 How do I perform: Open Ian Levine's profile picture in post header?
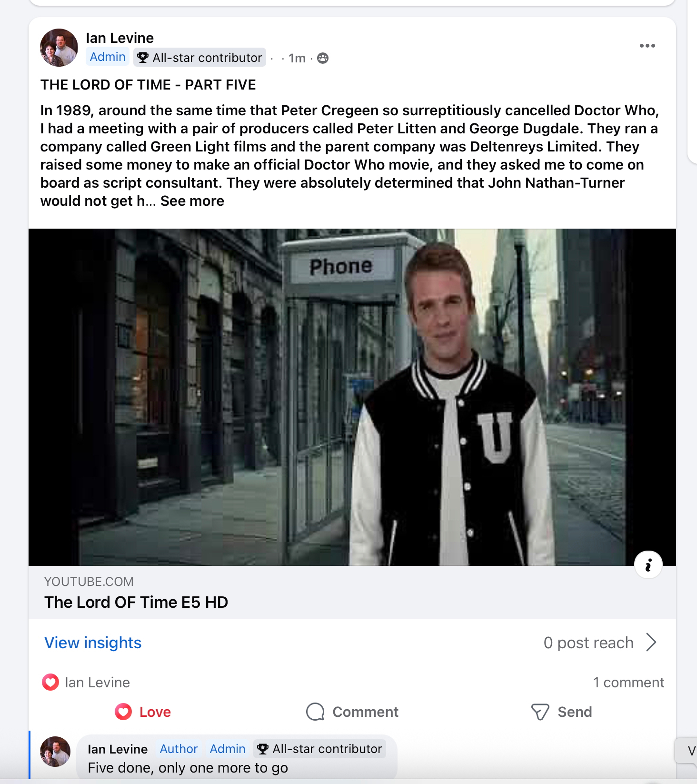coord(59,48)
